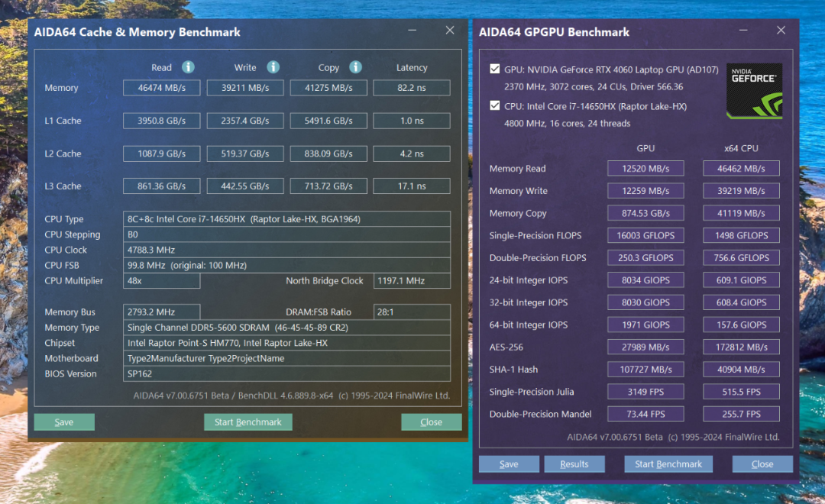Click the CPU FSB field 99.8 MHz
The image size is (825, 504).
click(286, 265)
